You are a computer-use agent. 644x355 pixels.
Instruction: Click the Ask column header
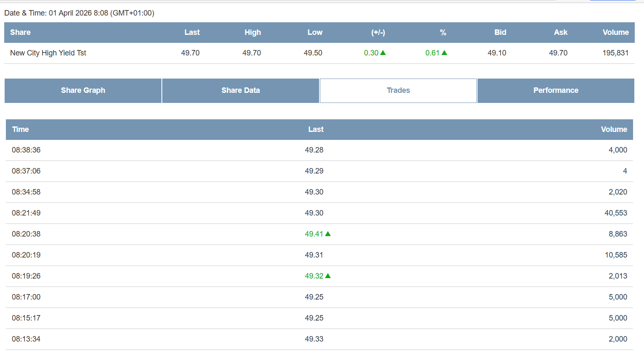point(560,32)
